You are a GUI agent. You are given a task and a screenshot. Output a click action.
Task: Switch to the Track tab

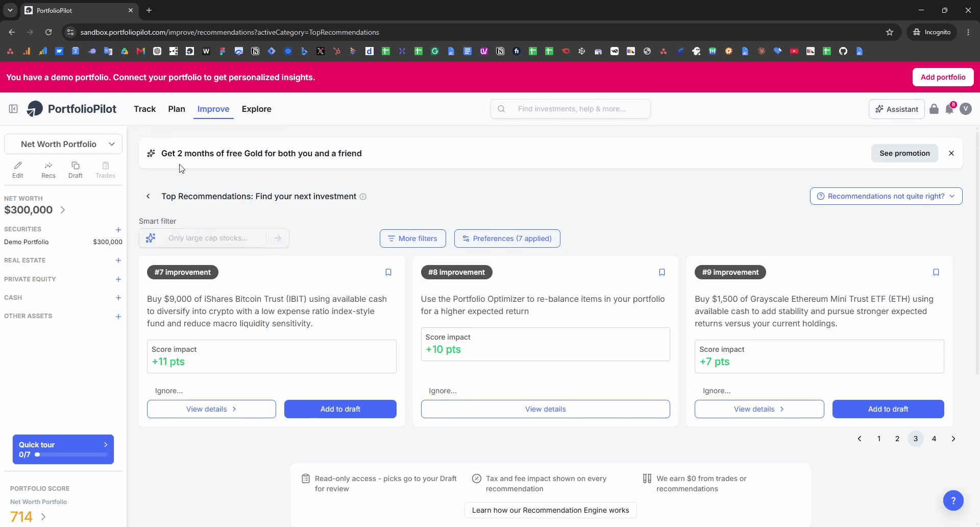coord(144,109)
